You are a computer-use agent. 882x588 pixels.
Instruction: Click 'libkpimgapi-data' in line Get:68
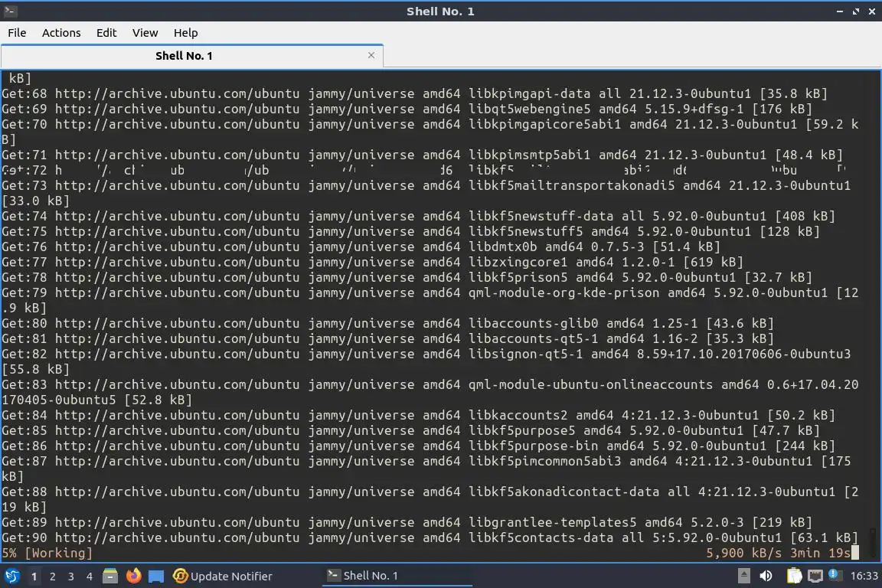point(529,93)
